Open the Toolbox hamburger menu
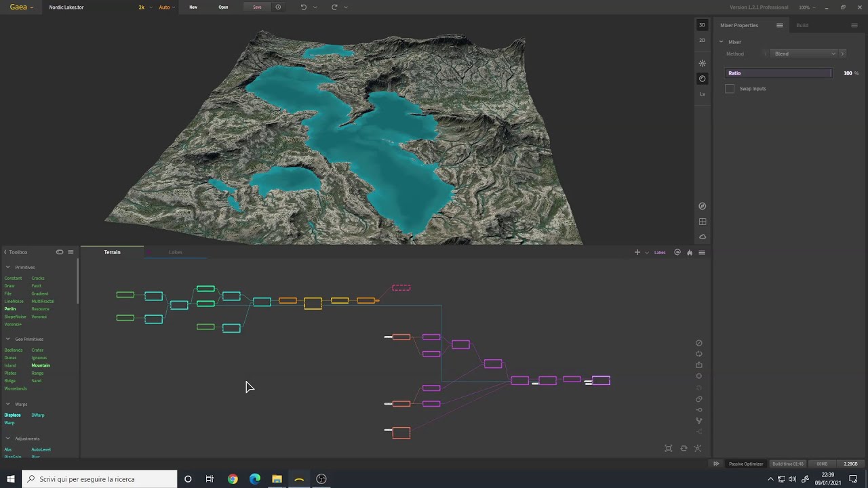868x488 pixels. 71,252
